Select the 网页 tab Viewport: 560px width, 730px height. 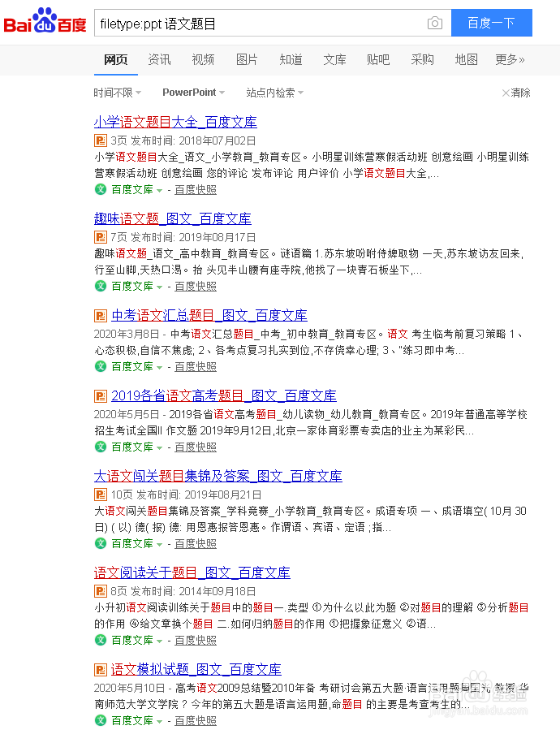point(115,59)
